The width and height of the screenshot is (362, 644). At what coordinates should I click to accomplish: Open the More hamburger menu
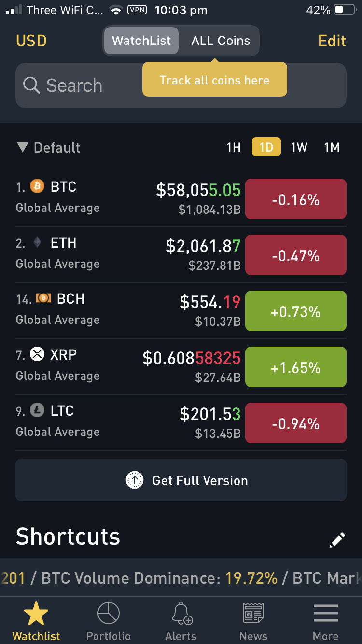point(326,614)
